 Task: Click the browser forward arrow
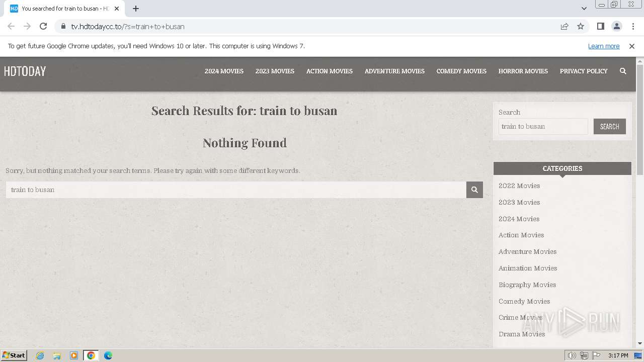click(x=27, y=26)
